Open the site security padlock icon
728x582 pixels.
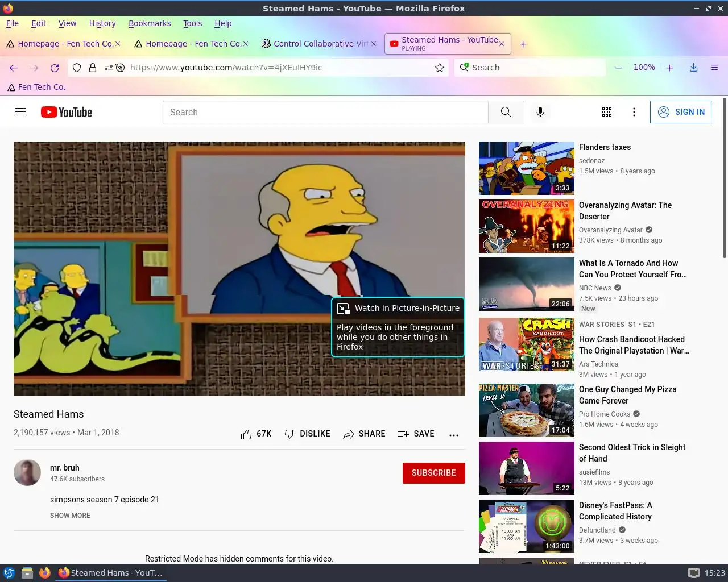click(x=93, y=68)
